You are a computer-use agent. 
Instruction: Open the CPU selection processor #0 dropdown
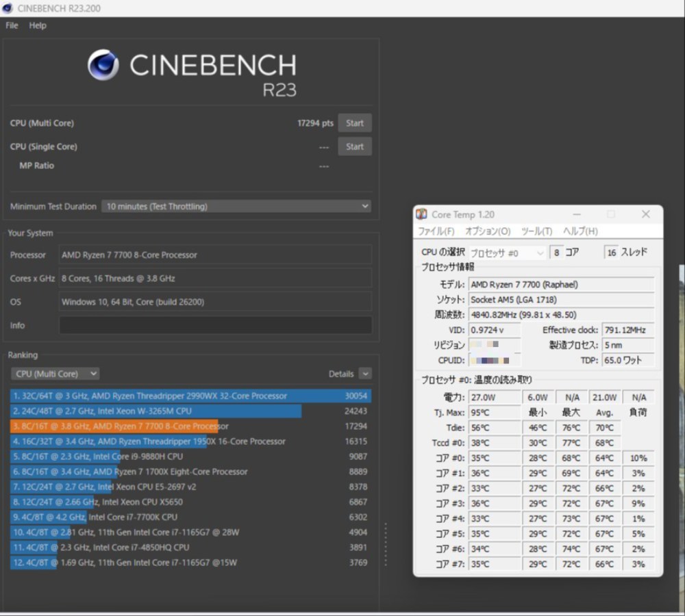coord(507,253)
